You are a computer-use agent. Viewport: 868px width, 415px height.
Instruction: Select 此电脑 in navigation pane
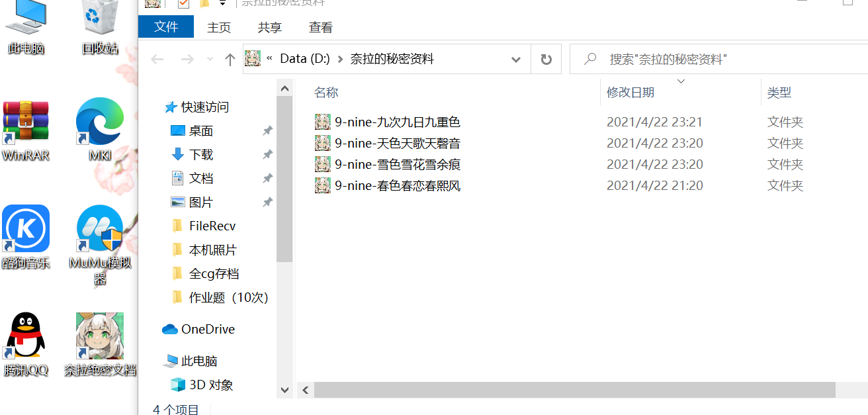tap(198, 361)
